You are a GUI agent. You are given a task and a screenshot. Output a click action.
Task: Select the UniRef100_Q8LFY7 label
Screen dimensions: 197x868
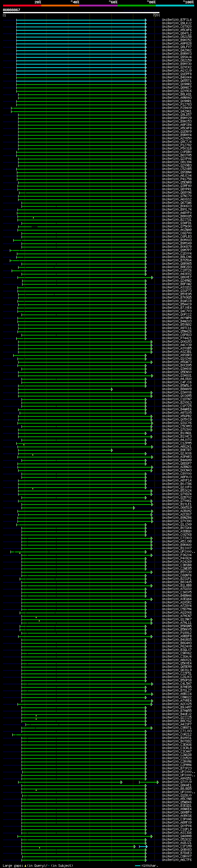coord(177,47)
